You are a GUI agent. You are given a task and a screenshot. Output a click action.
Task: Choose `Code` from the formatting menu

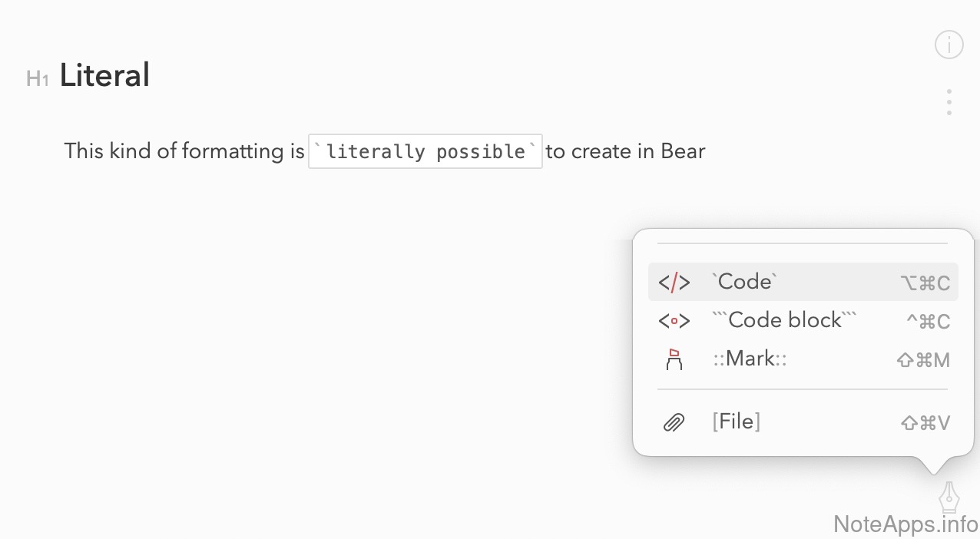click(745, 282)
